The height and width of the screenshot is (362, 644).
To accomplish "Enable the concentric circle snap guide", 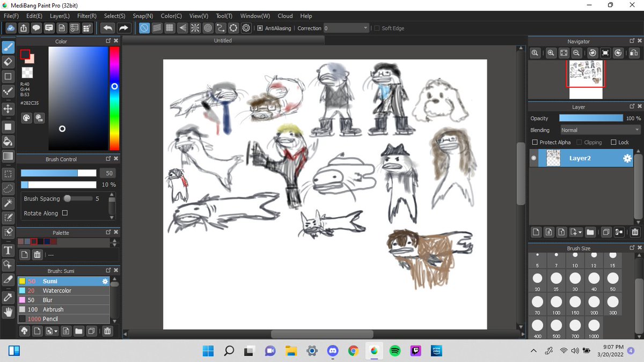I will 208,28.
